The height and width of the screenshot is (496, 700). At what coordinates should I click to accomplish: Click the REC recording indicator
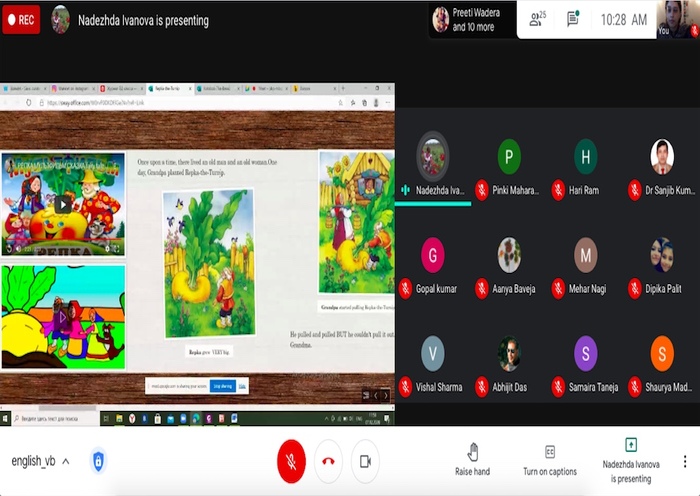coord(21,20)
